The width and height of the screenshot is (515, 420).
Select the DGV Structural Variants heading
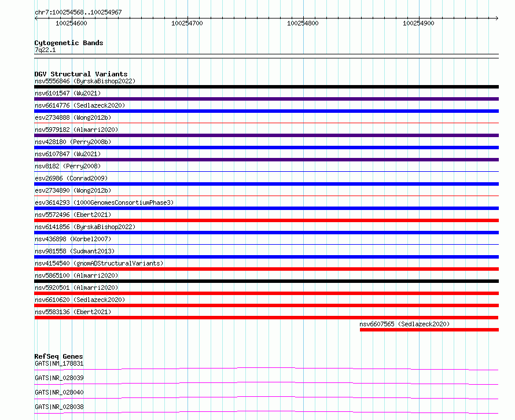coord(81,74)
